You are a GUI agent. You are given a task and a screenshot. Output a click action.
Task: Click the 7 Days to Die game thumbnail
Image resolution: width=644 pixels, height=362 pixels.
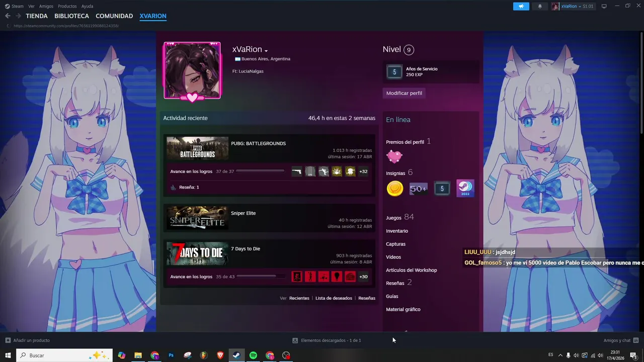click(x=197, y=253)
